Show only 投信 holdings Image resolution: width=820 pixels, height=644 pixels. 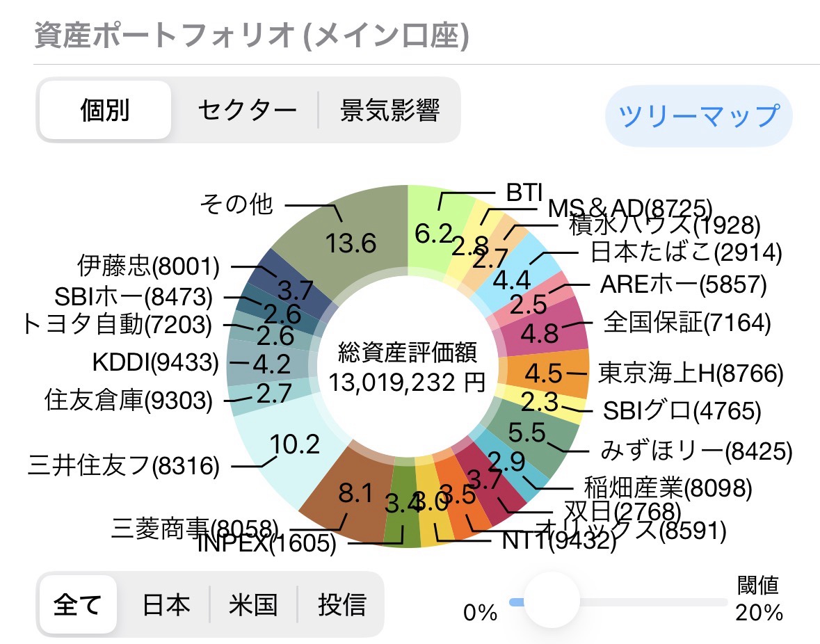(x=341, y=604)
